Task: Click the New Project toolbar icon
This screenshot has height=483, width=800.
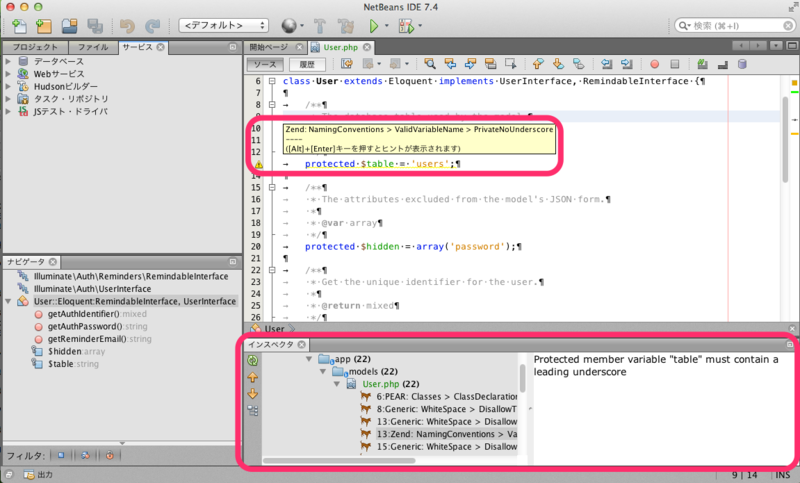Action: pos(44,26)
